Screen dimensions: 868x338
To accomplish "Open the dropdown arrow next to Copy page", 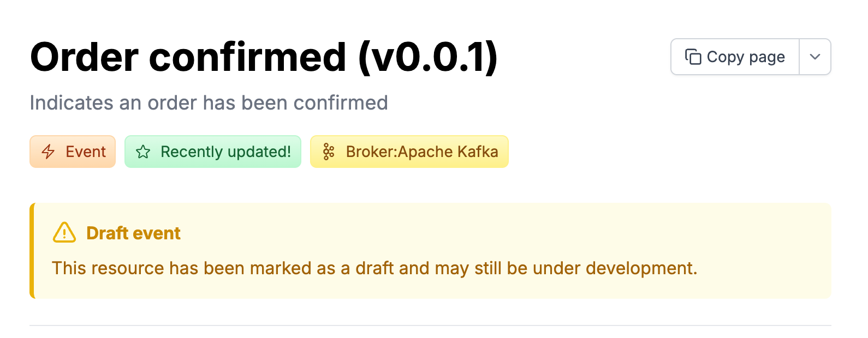I will [x=815, y=57].
